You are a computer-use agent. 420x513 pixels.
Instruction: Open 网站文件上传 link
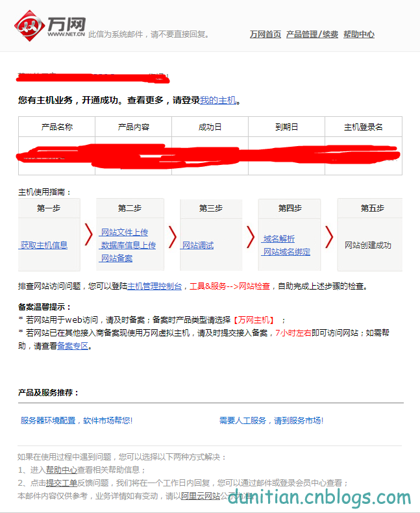pos(124,232)
